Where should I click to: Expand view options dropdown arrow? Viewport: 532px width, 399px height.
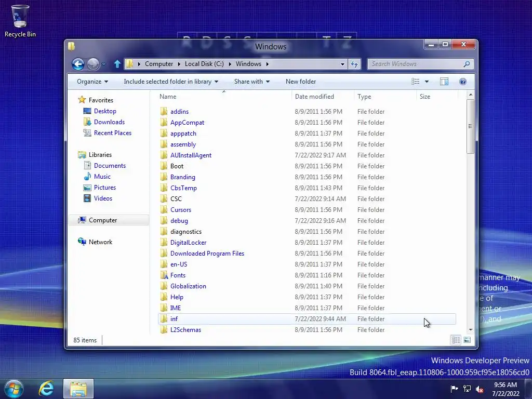[427, 82]
